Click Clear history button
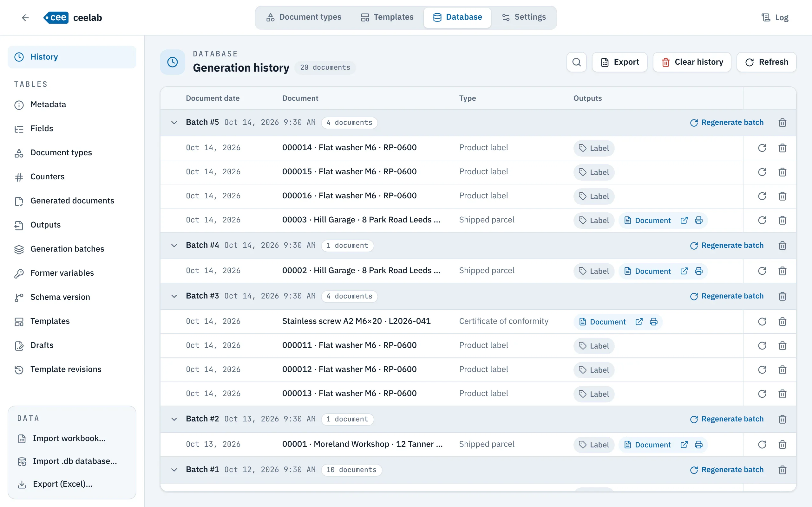The image size is (812, 507). 692,62
